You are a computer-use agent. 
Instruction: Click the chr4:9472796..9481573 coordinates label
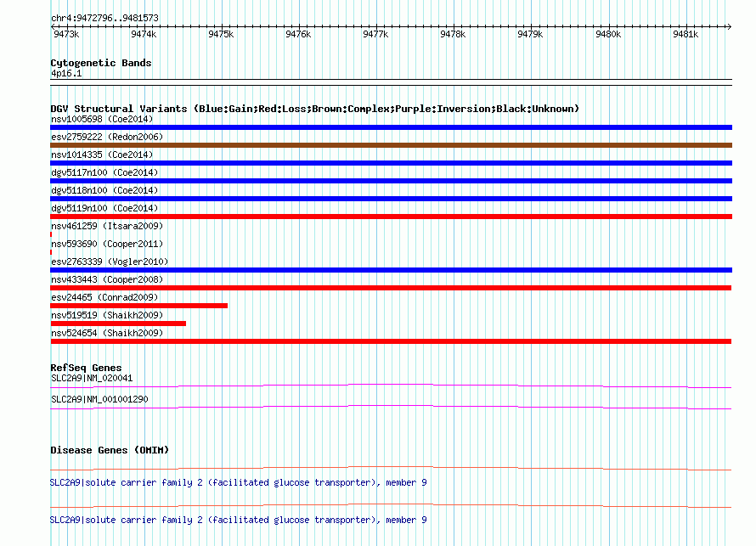pos(104,18)
